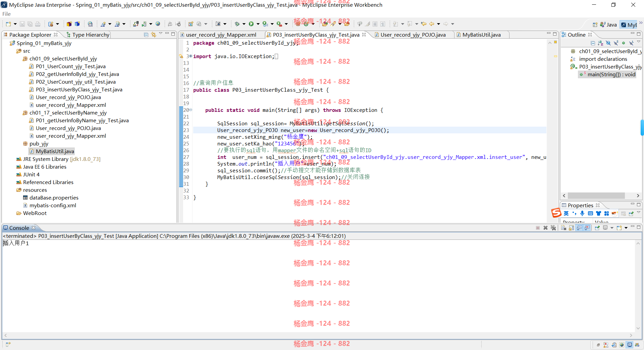Toggle Show Console on standard output
Image resolution: width=644 pixels, height=350 pixels.
579,228
